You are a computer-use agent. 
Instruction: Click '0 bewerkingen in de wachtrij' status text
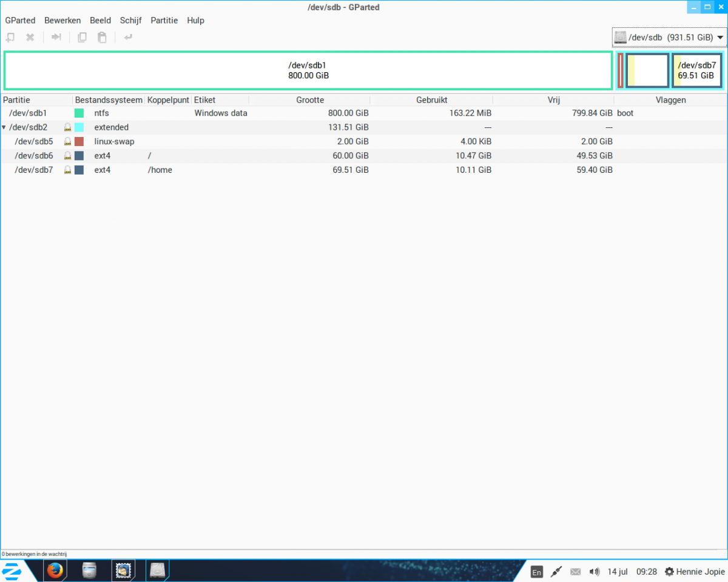pyautogui.click(x=35, y=554)
